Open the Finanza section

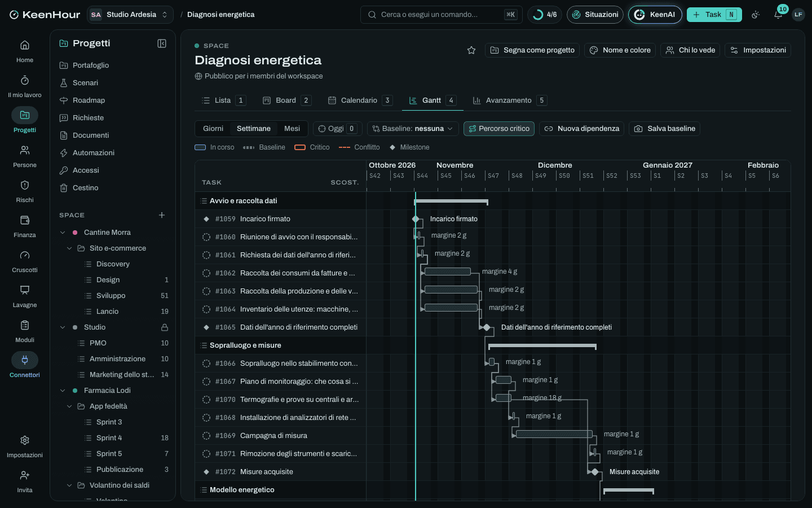click(25, 226)
